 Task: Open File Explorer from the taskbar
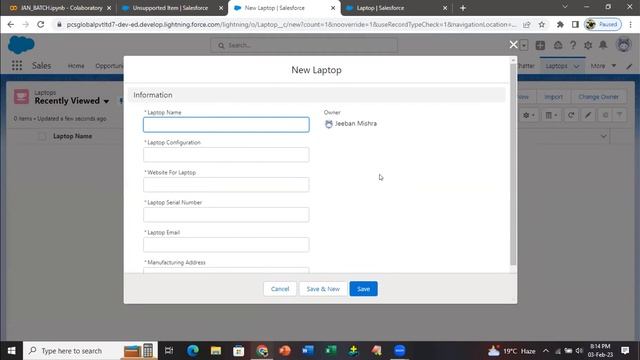click(x=216, y=351)
